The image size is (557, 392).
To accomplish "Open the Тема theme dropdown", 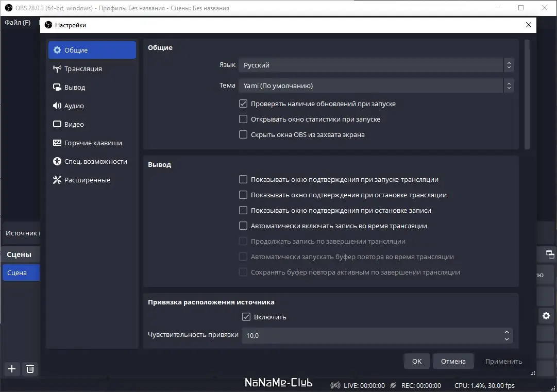I will pos(376,86).
